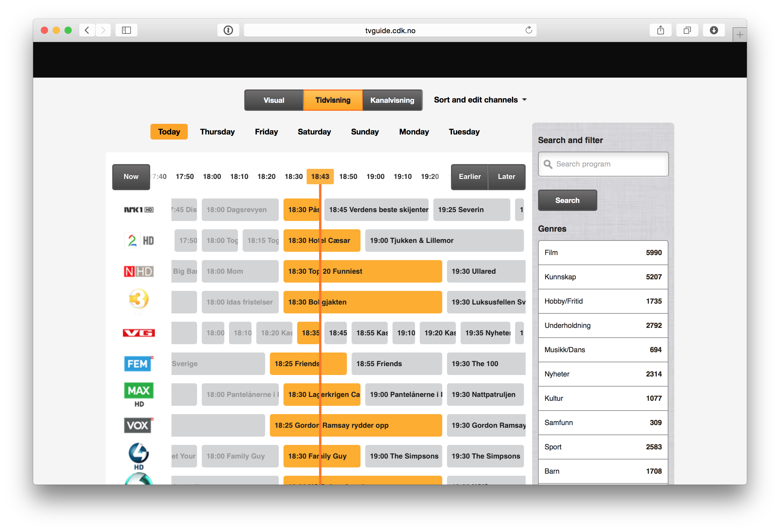The height and width of the screenshot is (532, 780).
Task: Click the Search program input field
Action: coord(603,164)
